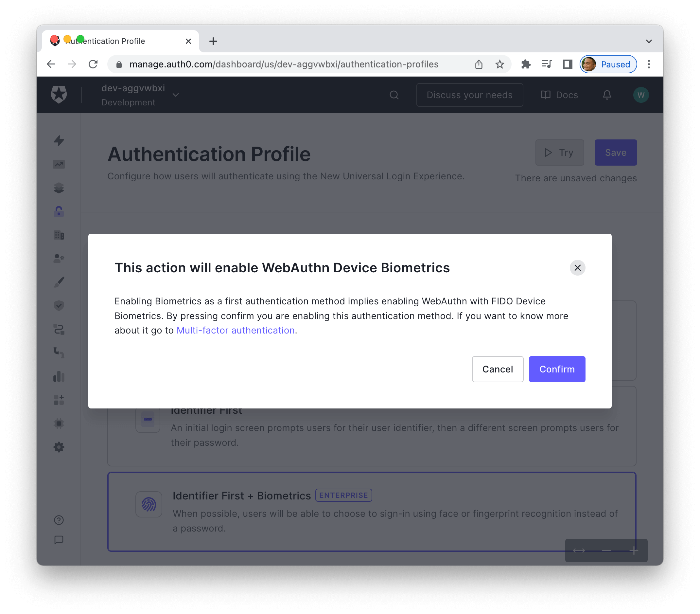Image resolution: width=700 pixels, height=614 pixels.
Task: Open the Branding paintbrush sidebar icon
Action: click(x=59, y=282)
